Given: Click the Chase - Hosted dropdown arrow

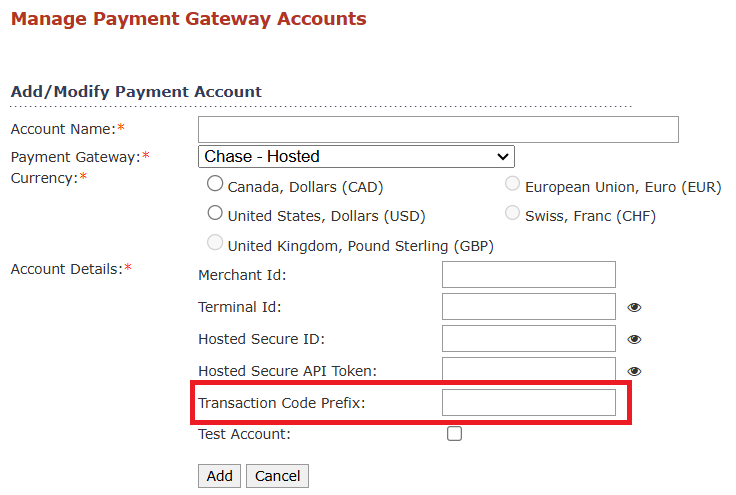Looking at the screenshot, I should pos(503,157).
